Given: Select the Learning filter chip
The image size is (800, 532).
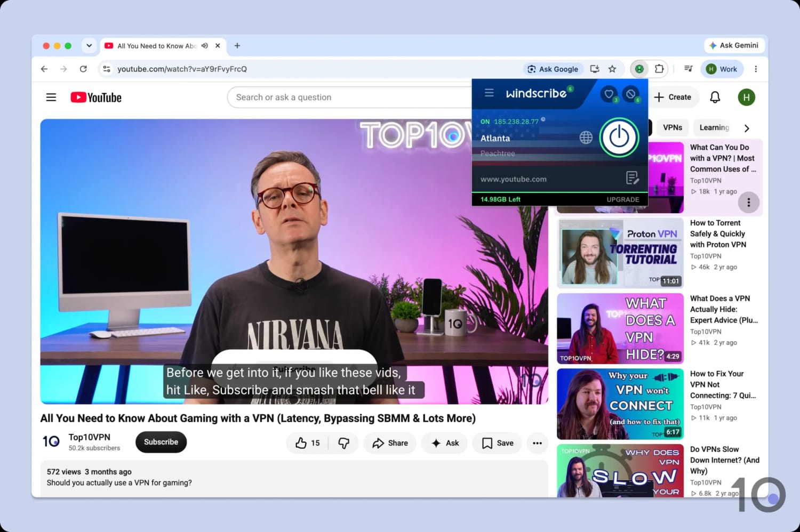Looking at the screenshot, I should [x=714, y=127].
